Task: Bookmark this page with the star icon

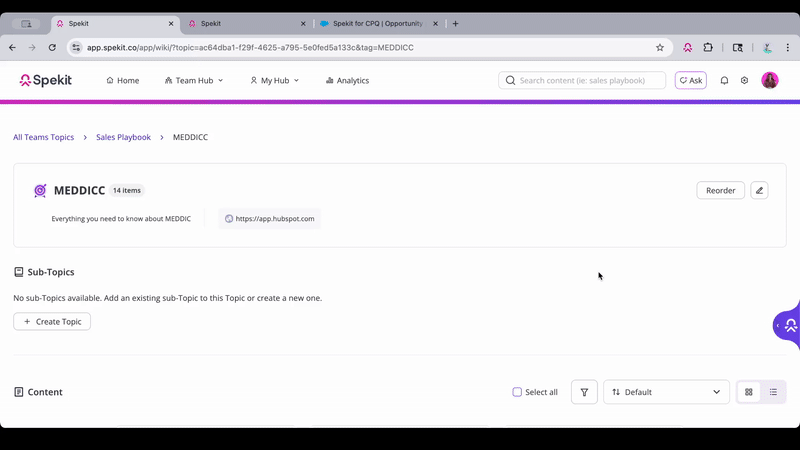Action: (660, 47)
